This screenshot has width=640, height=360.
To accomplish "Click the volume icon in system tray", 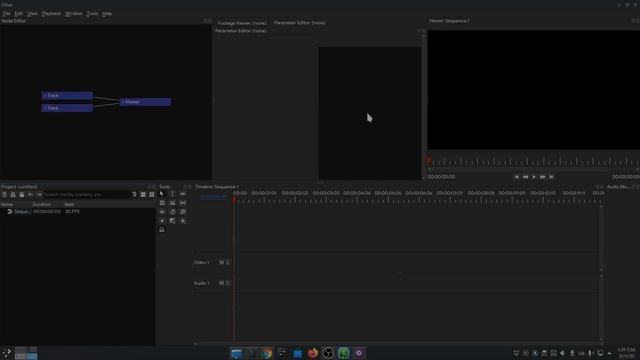I will click(562, 353).
